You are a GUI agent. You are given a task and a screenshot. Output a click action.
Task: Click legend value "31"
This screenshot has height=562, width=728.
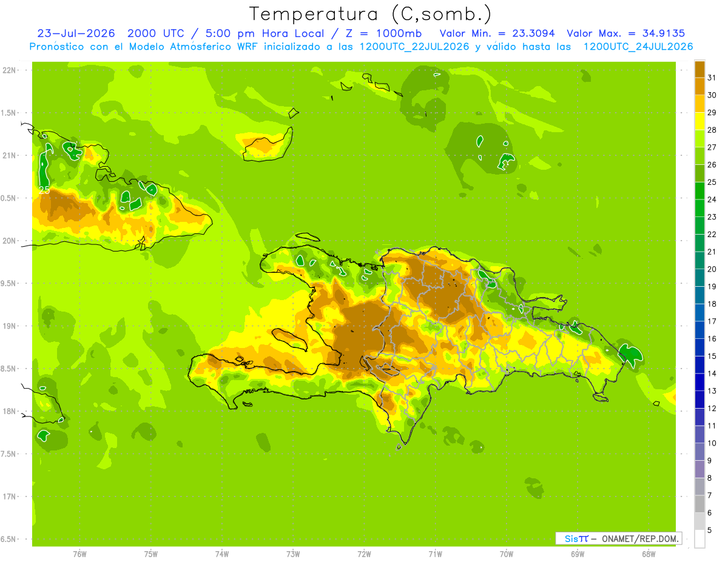(x=712, y=78)
